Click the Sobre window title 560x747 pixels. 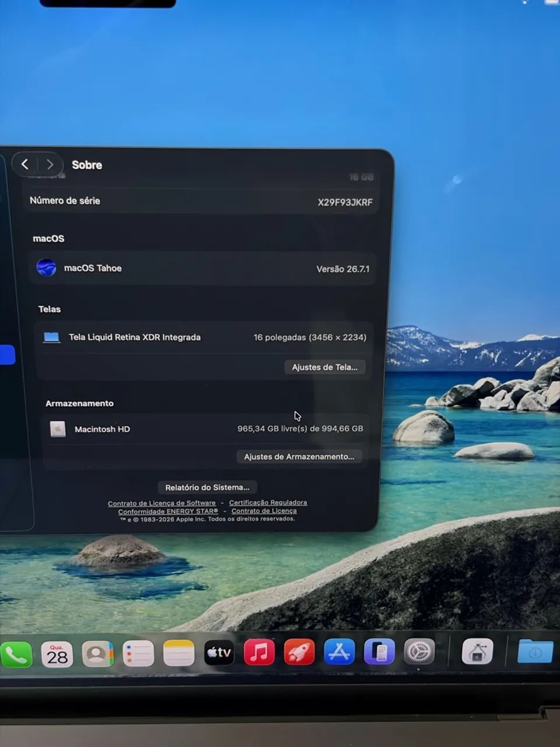pos(87,165)
